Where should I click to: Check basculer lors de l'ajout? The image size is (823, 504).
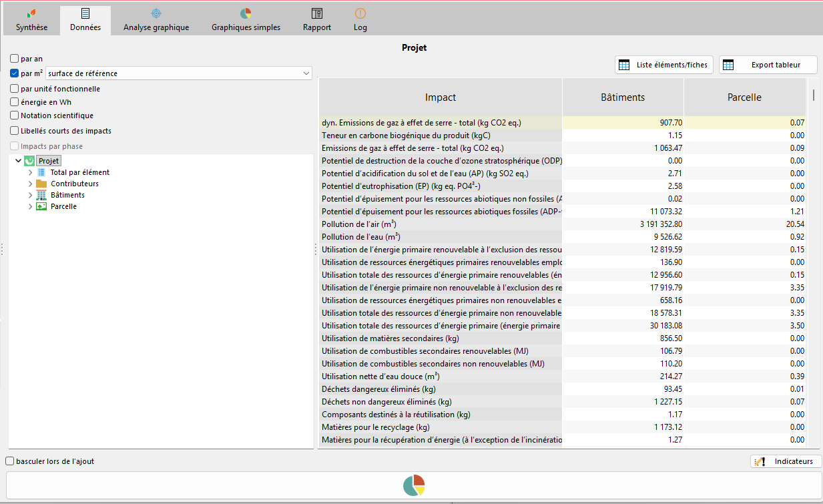9,461
